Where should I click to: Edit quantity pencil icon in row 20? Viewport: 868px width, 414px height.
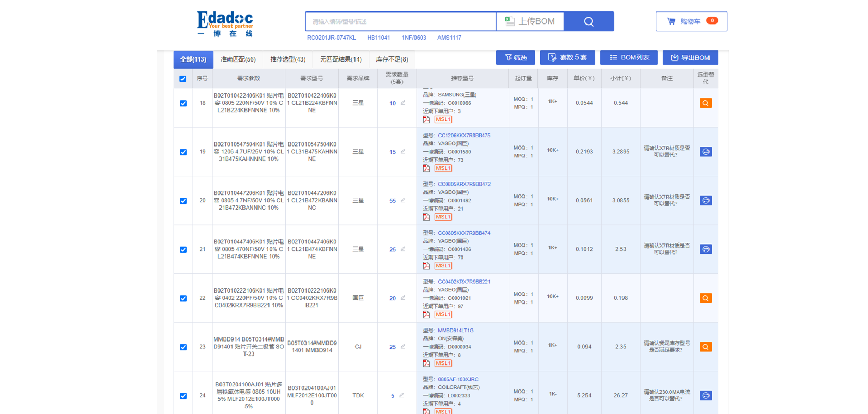tap(403, 200)
